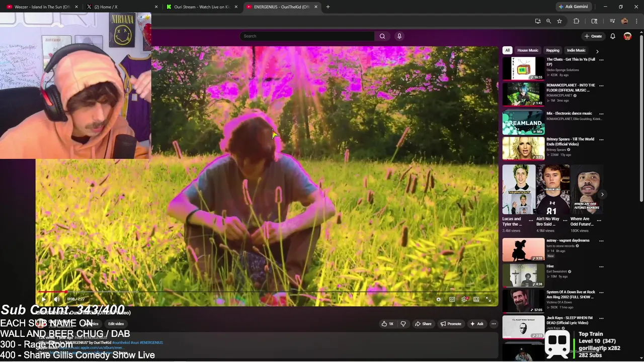
Task: Close the ENERGENIUS YouTube tab
Action: [316, 7]
